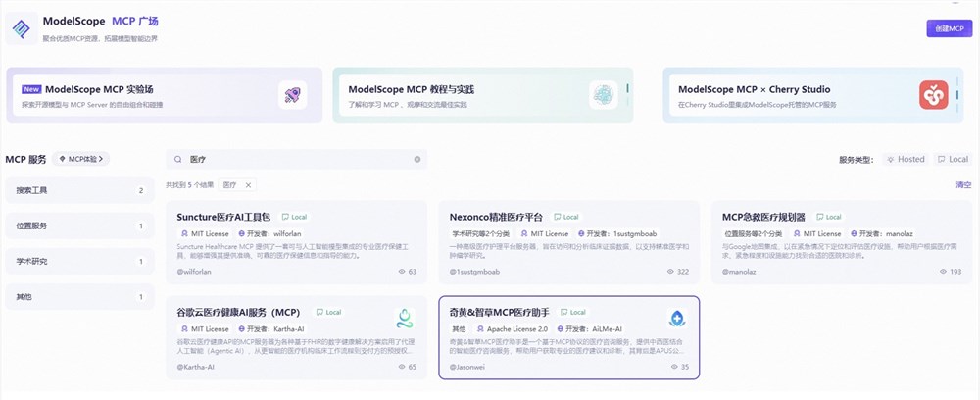
Task: Click the Local badge on 奇黄&智草 card
Action: 573,312
